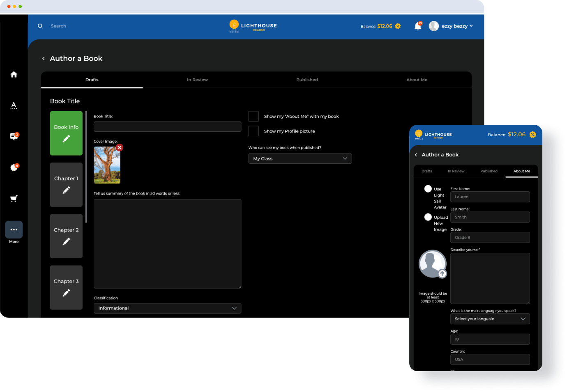Select Upload New Image radio button

pyautogui.click(x=428, y=217)
